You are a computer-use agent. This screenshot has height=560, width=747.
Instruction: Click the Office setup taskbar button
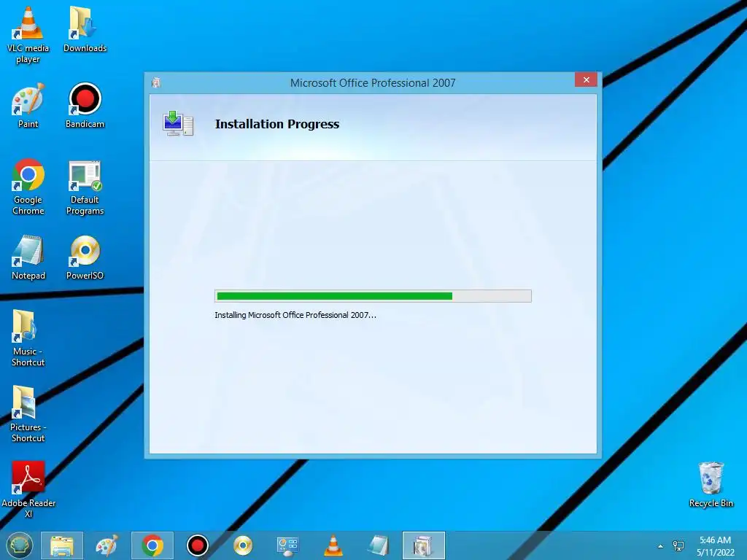(x=424, y=545)
